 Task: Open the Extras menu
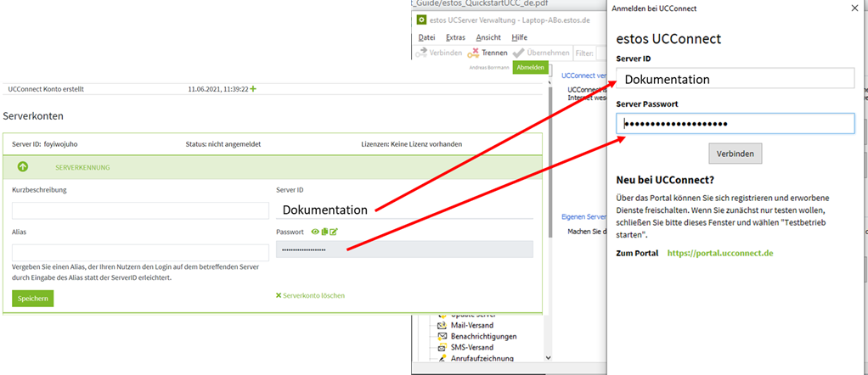(455, 37)
